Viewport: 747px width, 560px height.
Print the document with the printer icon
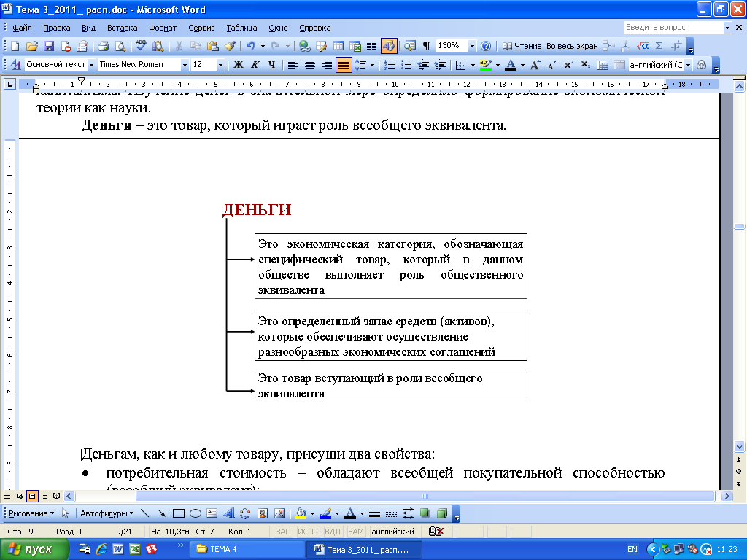click(x=103, y=46)
